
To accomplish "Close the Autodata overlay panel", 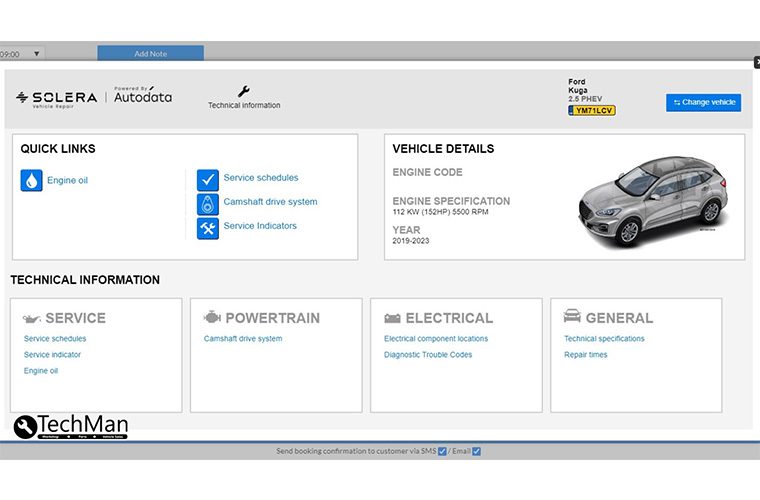I will pyautogui.click(x=756, y=62).
